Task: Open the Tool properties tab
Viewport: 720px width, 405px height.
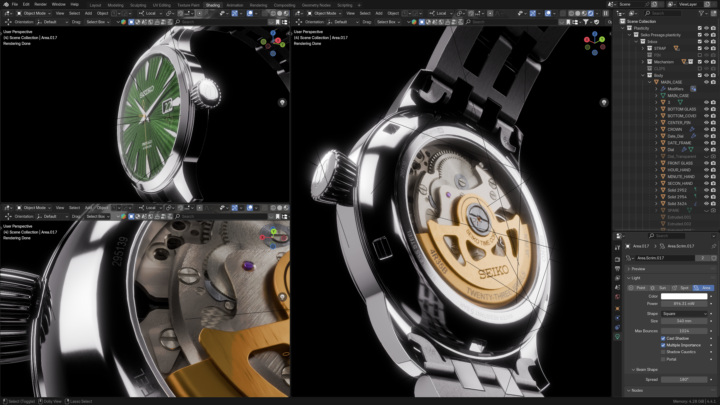Action: click(x=618, y=248)
